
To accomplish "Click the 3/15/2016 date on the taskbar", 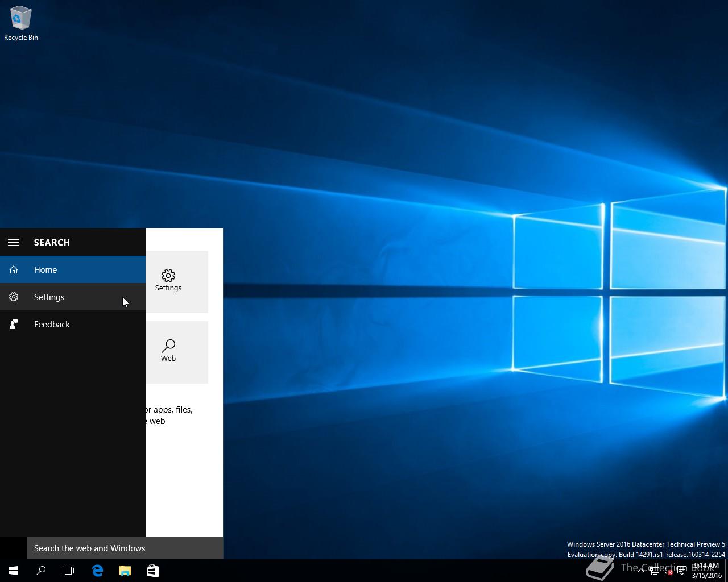I will click(706, 575).
